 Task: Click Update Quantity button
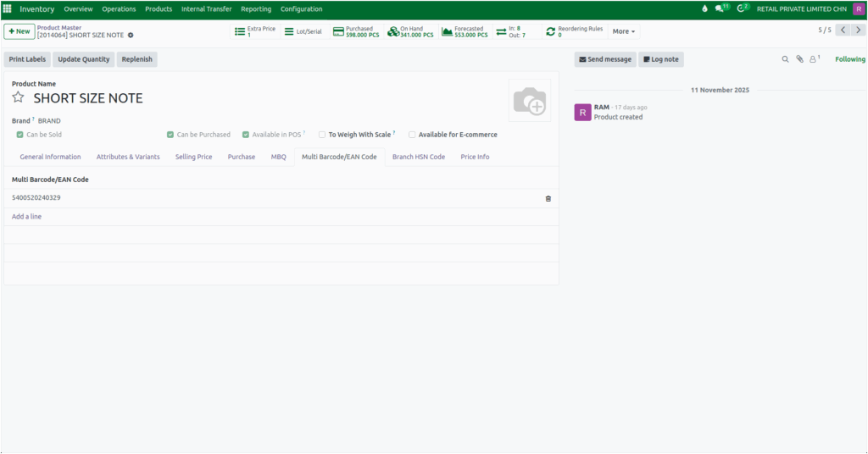(84, 59)
